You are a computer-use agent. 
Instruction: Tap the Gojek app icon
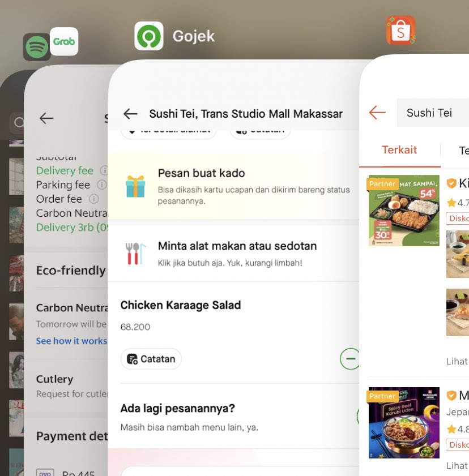[149, 36]
